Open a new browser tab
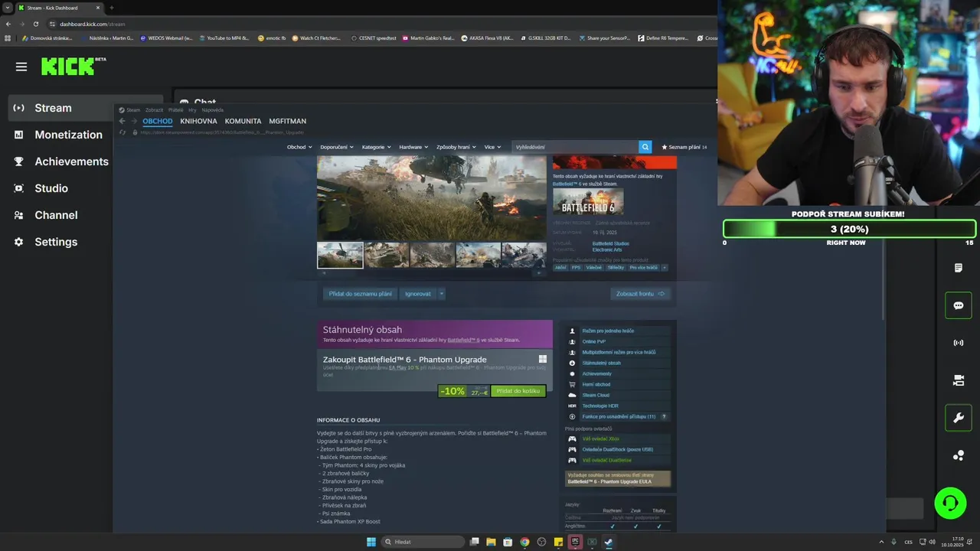The height and width of the screenshot is (551, 980). coord(111,8)
